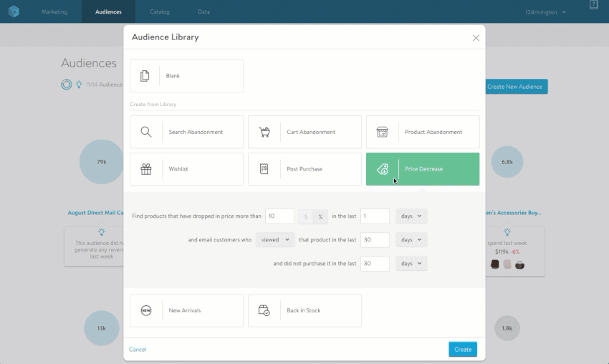
Task: Select the Cart Abandonment template
Action: [305, 132]
